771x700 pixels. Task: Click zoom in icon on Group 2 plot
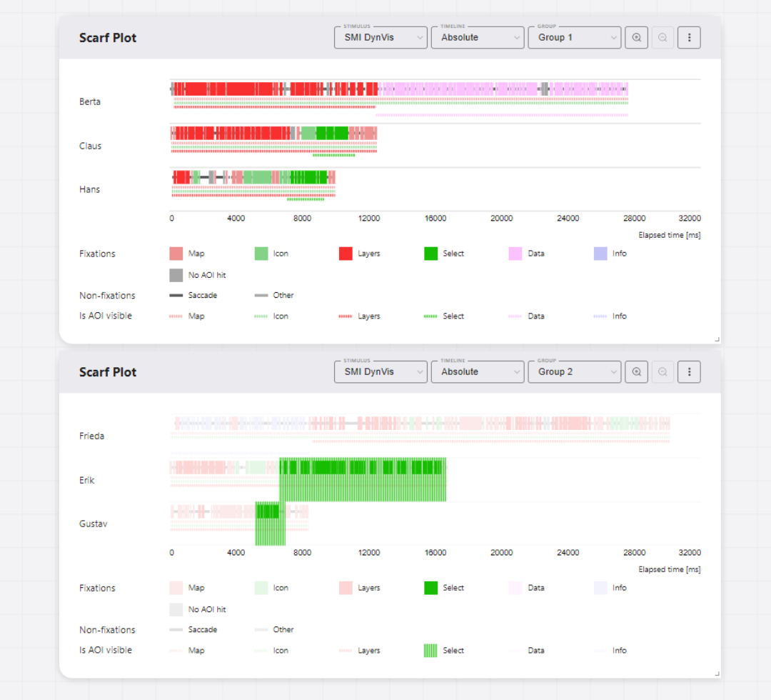(x=636, y=372)
